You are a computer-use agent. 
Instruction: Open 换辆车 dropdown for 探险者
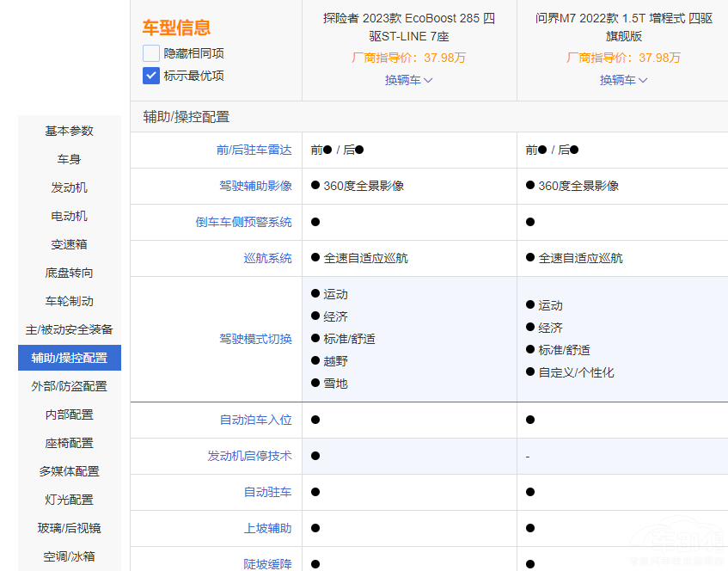click(409, 80)
